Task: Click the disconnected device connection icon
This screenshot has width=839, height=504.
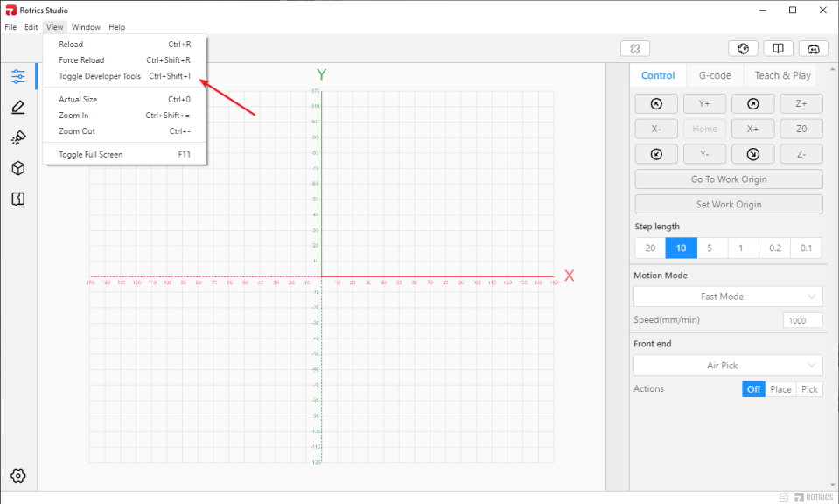Action: point(635,49)
